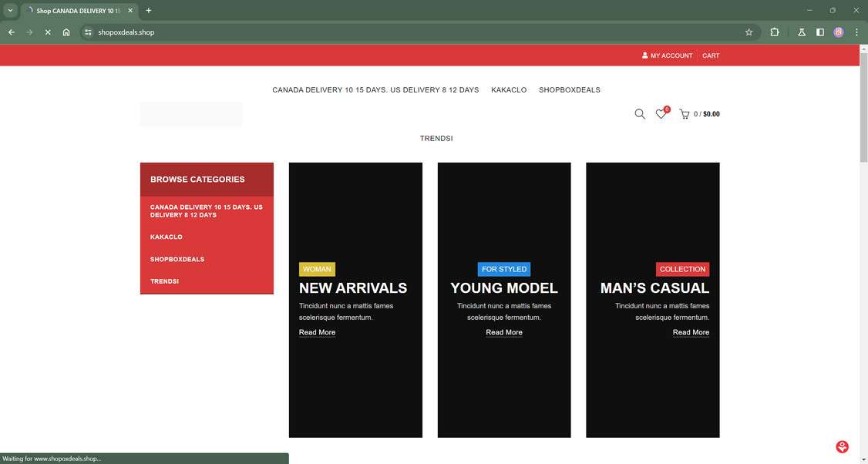This screenshot has width=868, height=464.
Task: Go to browser home page
Action: point(66,32)
